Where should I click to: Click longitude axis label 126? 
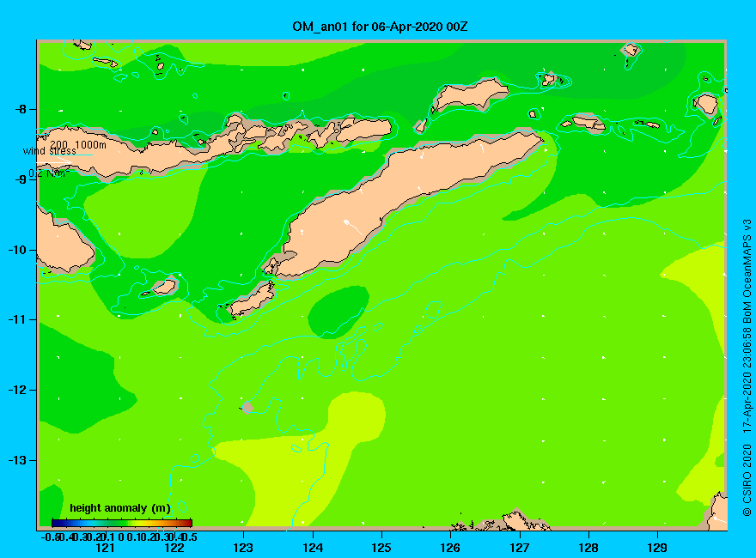point(450,548)
